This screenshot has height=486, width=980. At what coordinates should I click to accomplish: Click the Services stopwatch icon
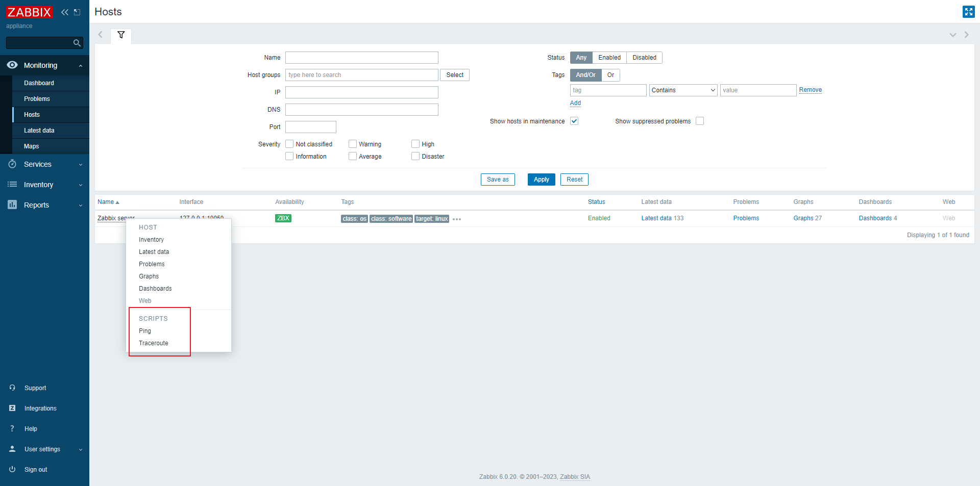pyautogui.click(x=12, y=164)
